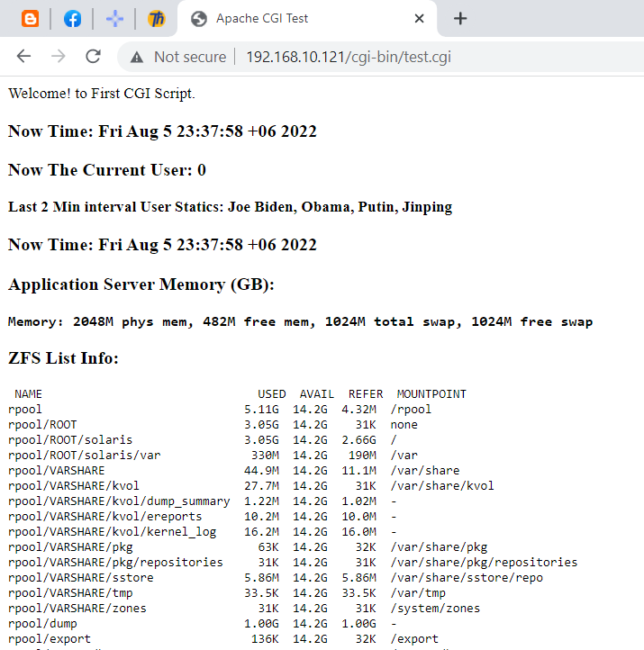Open a new browser tab
Viewport: 644px width, 650px height.
click(x=460, y=19)
